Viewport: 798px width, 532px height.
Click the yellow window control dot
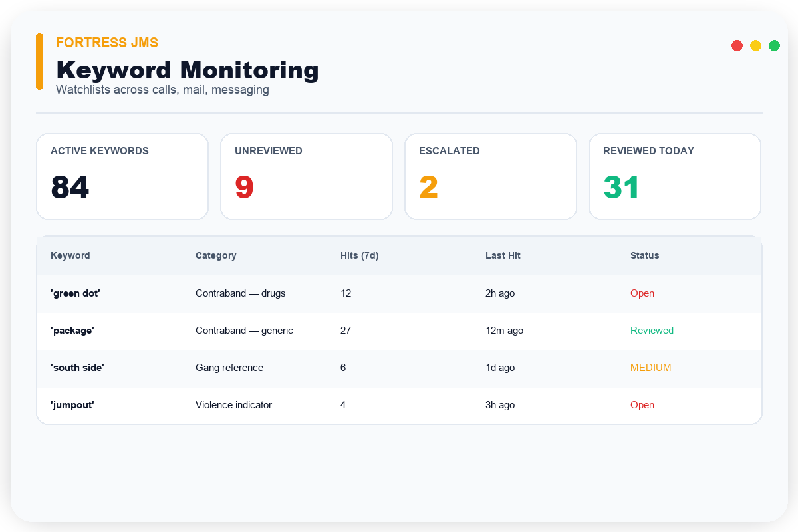click(x=755, y=45)
